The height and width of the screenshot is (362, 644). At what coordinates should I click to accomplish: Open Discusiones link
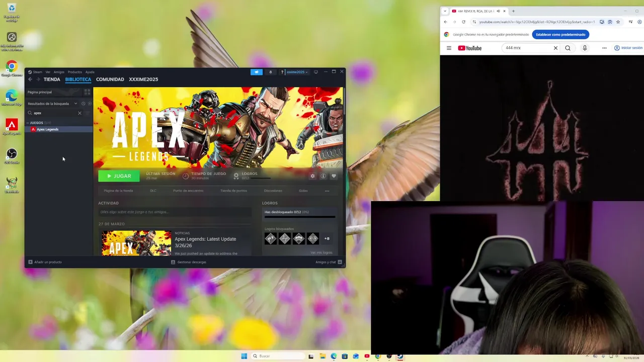[x=273, y=191]
